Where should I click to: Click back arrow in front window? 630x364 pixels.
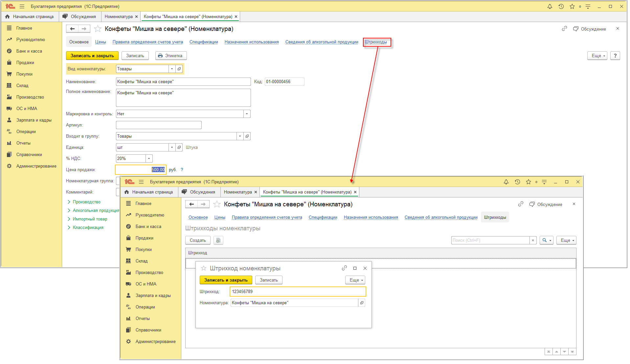[x=191, y=204]
